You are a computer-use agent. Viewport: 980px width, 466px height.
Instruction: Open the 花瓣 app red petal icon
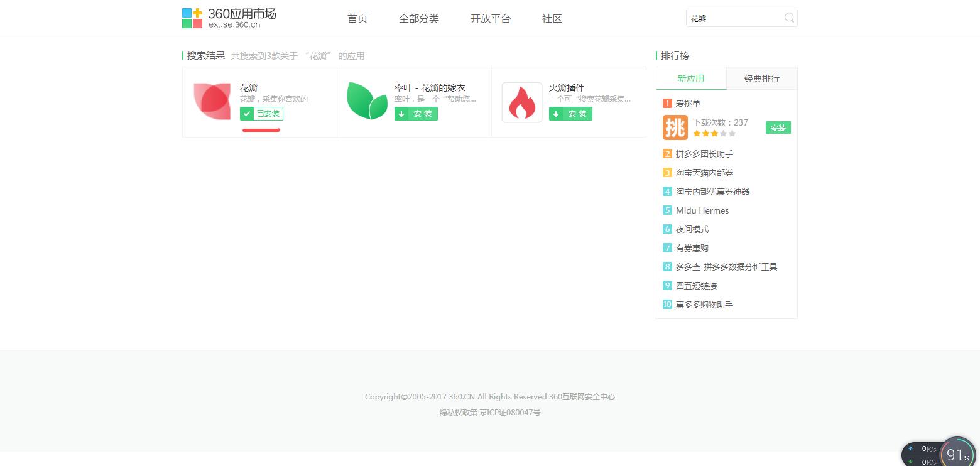(x=212, y=100)
